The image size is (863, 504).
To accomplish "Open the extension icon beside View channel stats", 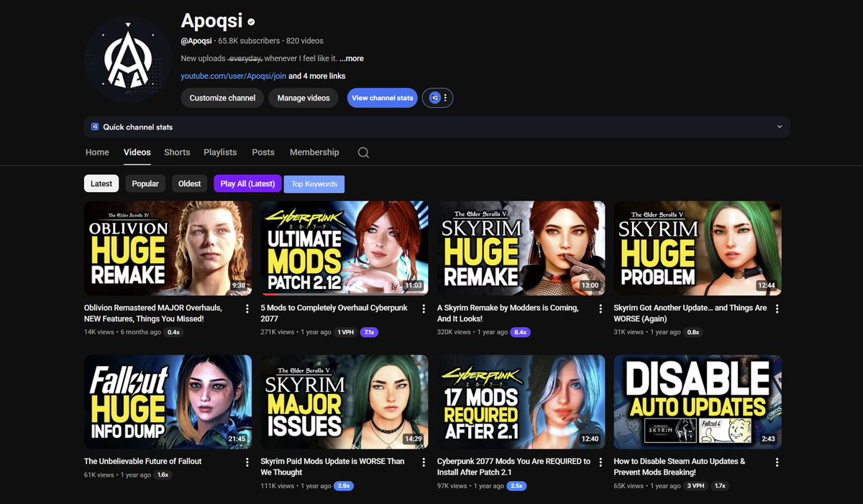I will pyautogui.click(x=434, y=98).
